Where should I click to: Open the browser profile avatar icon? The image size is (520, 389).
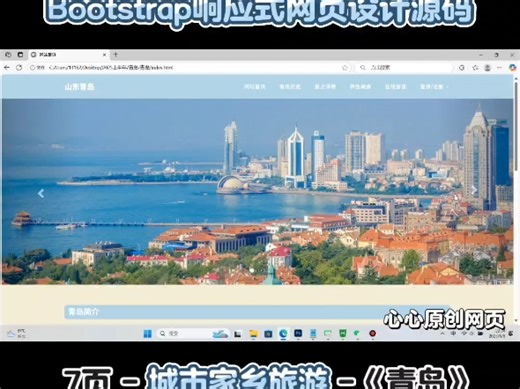click(x=487, y=68)
